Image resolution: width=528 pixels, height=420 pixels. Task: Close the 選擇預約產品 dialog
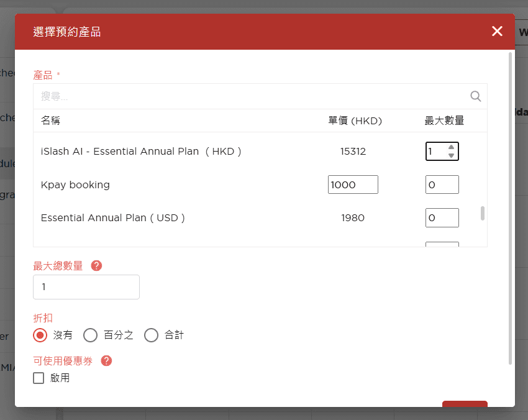click(497, 31)
